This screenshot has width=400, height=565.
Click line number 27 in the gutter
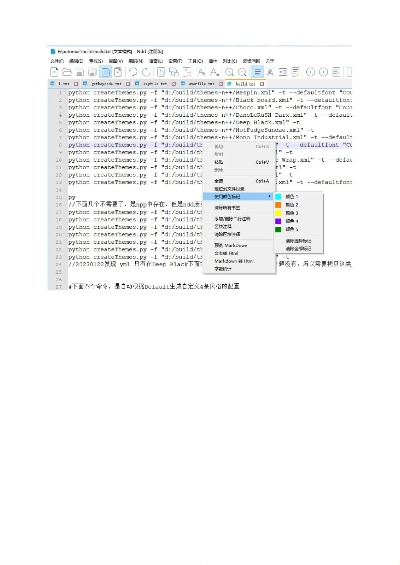pyautogui.click(x=59, y=287)
